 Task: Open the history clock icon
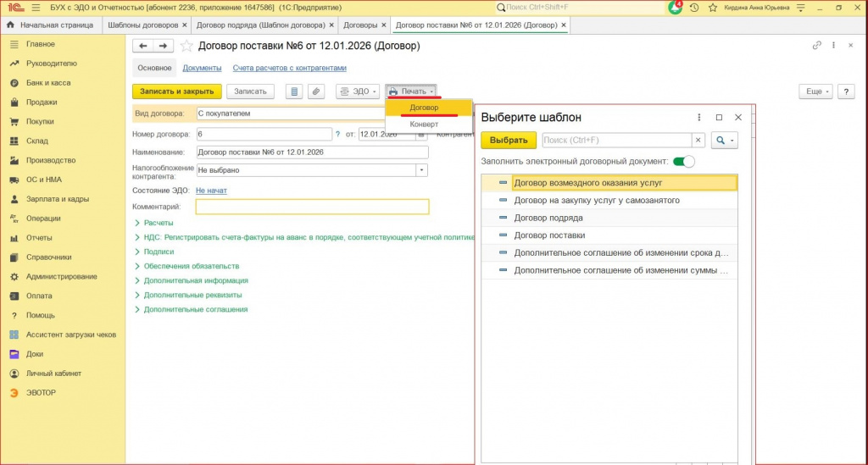694,8
